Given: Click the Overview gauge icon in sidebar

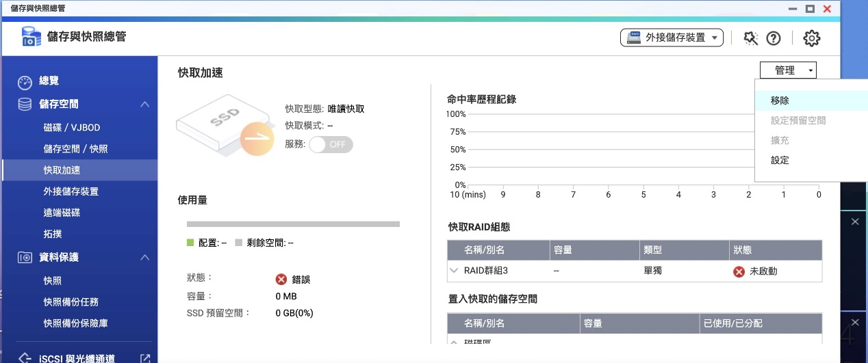Looking at the screenshot, I should tap(25, 82).
